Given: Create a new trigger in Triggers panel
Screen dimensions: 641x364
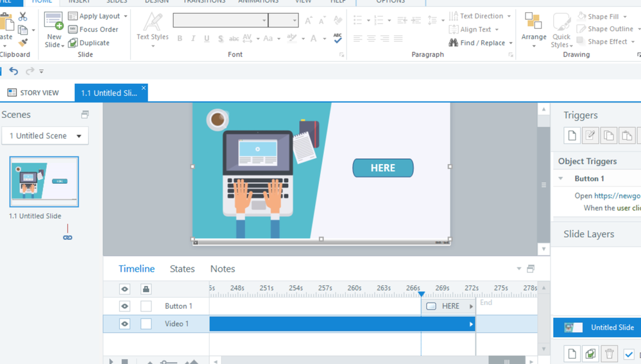Looking at the screenshot, I should (572, 135).
